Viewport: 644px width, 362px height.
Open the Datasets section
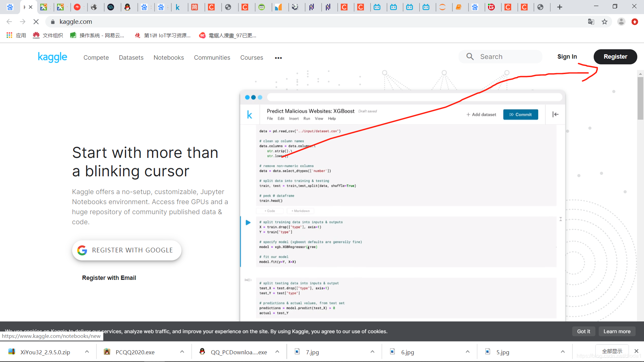coord(131,57)
